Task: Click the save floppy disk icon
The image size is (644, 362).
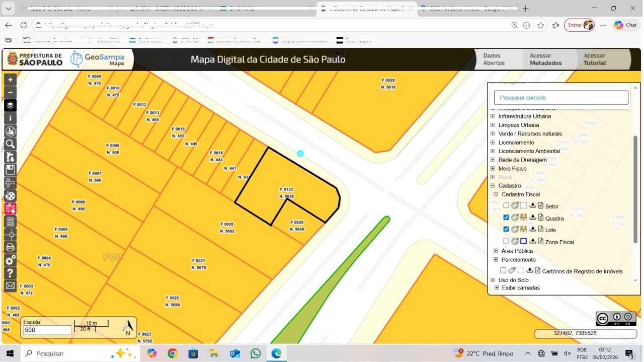Action: 10,170
